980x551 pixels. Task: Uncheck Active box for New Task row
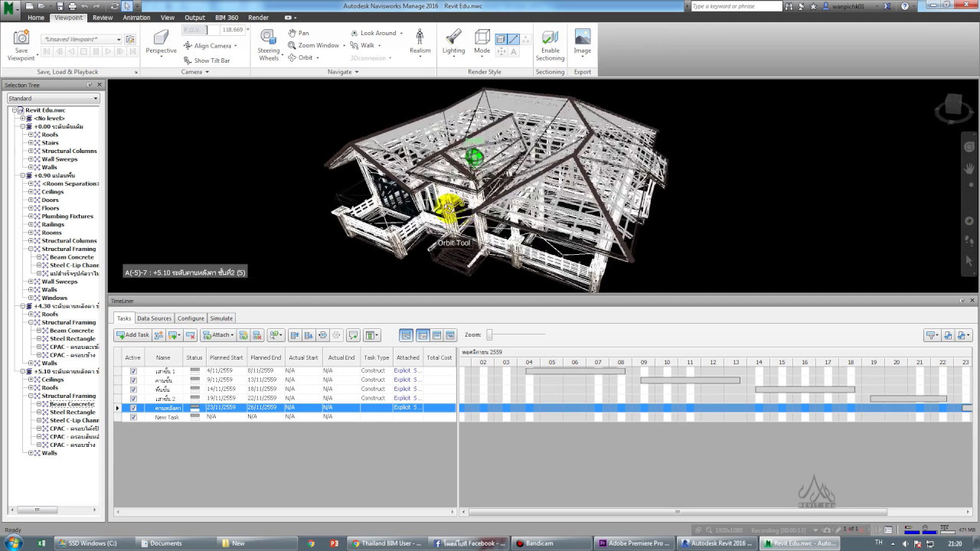point(133,417)
